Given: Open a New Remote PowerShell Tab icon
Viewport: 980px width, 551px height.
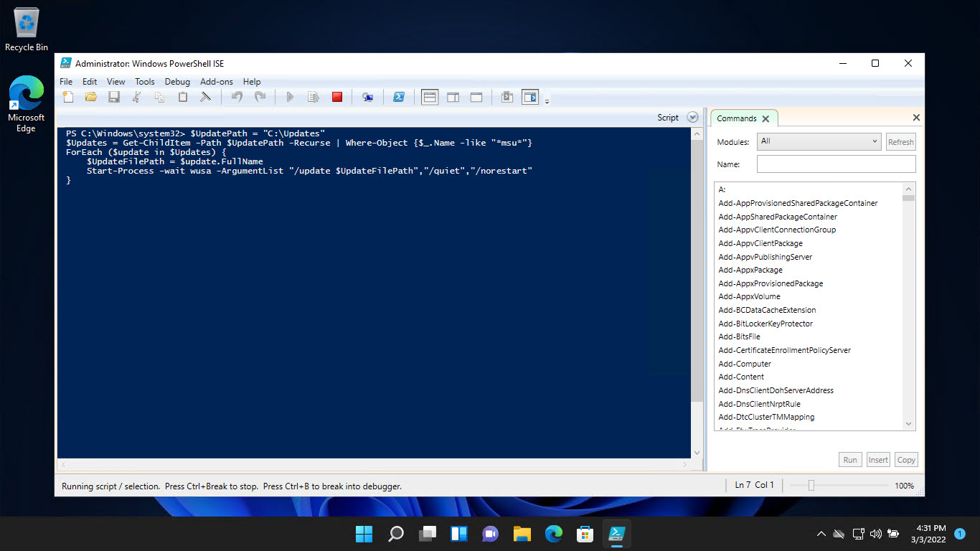Looking at the screenshot, I should coord(368,96).
